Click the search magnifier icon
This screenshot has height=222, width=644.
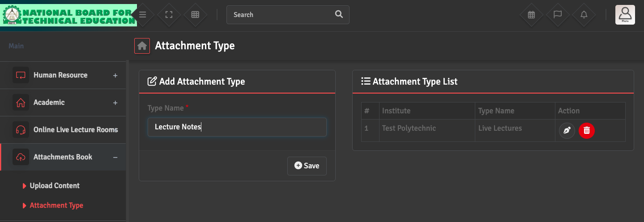click(339, 14)
